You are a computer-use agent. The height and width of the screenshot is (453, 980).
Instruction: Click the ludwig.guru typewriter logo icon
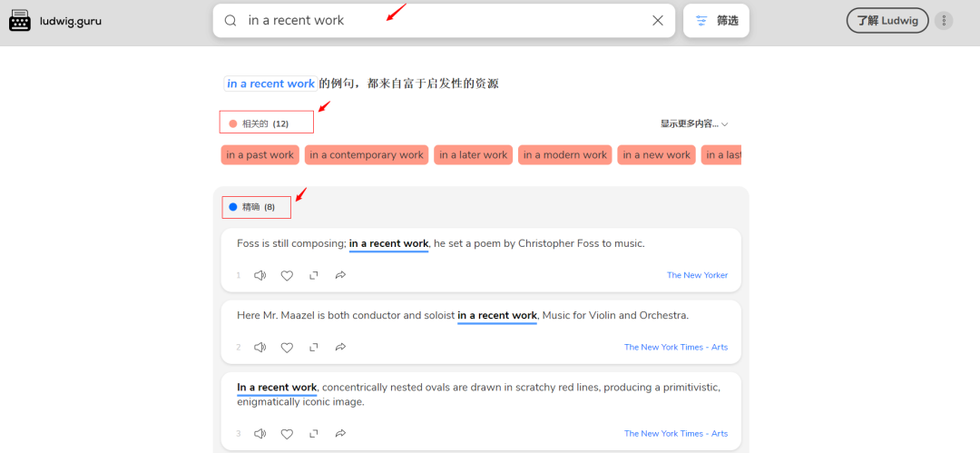[19, 21]
